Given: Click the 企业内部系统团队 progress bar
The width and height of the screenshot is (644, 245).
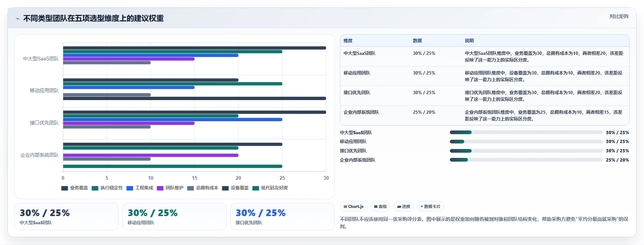Looking at the screenshot, I should [526, 160].
